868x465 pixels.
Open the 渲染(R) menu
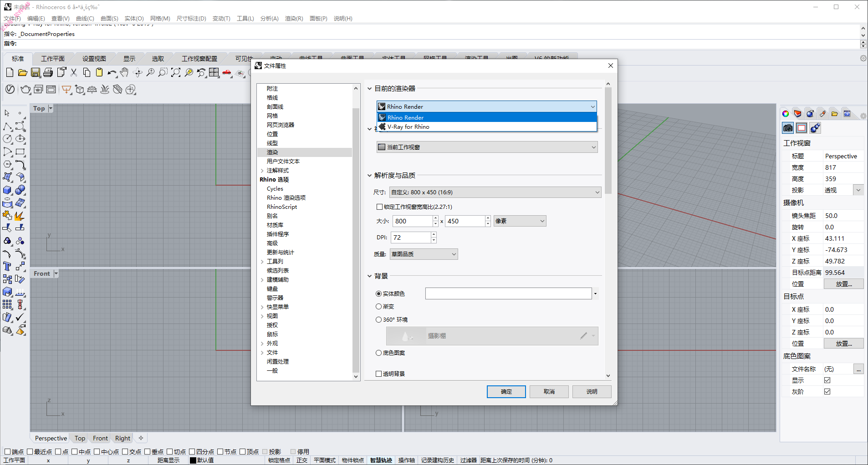(x=294, y=19)
